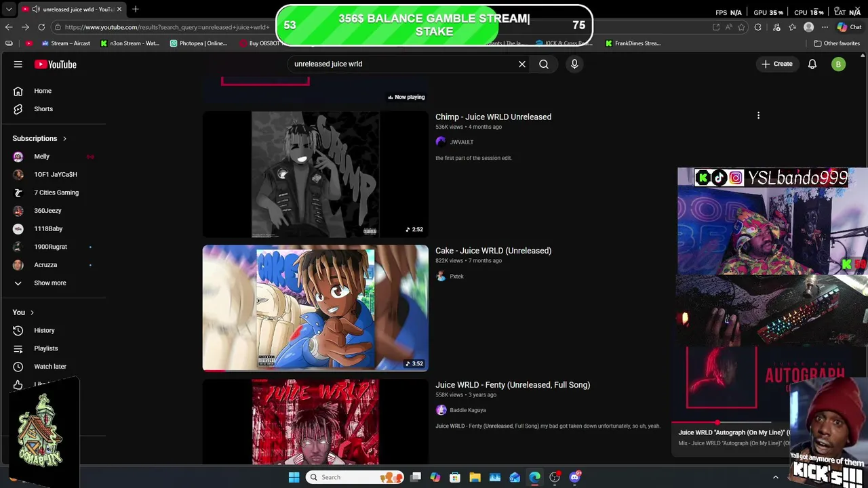Open the YouTube guide hamburger menu
Screen dimensions: 868x488
pos(18,64)
